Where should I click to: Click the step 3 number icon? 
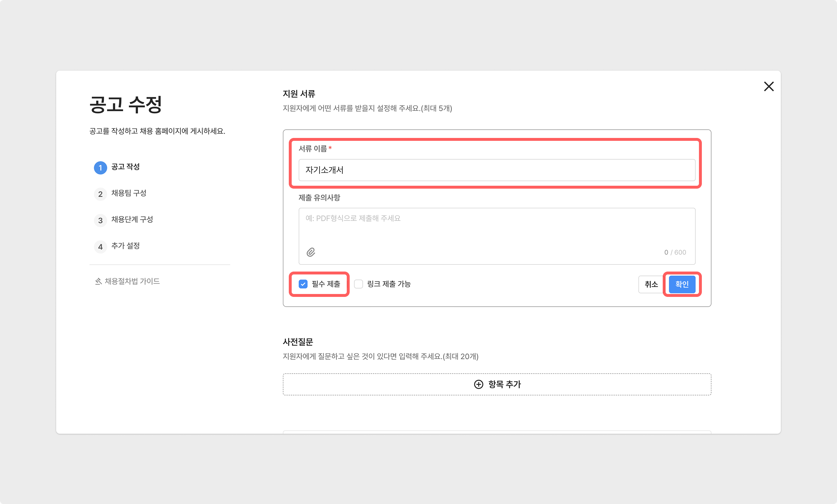pos(100,220)
